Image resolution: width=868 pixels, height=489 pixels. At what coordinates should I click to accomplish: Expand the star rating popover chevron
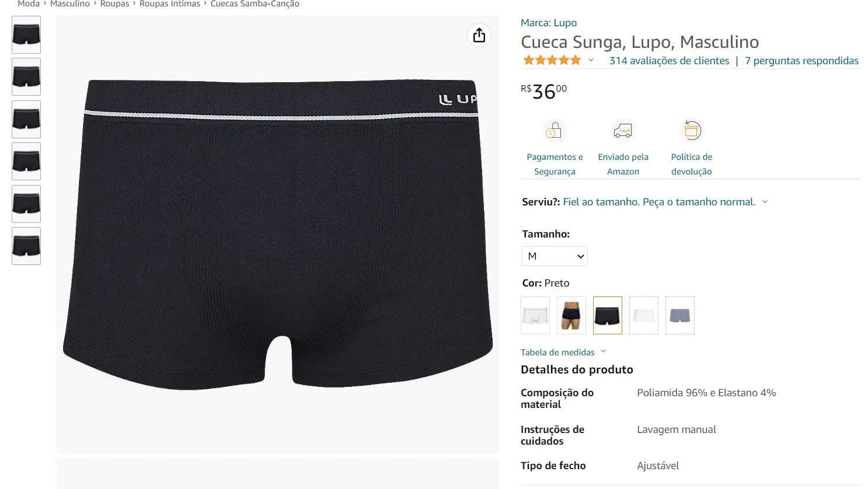591,60
